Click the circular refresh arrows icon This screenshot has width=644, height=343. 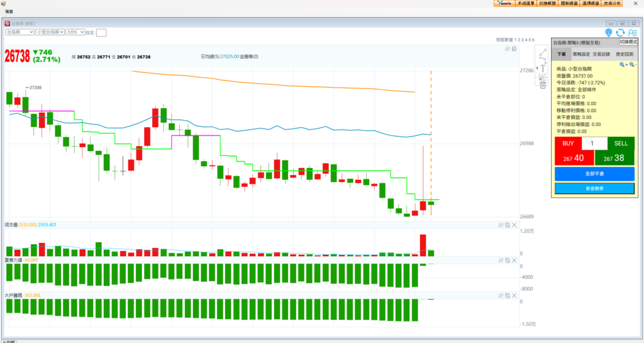tap(620, 32)
